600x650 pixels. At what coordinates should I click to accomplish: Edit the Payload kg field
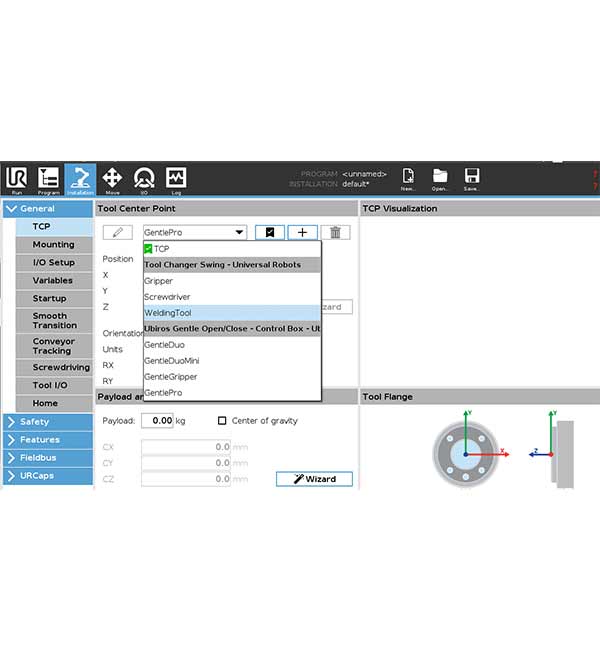[157, 421]
